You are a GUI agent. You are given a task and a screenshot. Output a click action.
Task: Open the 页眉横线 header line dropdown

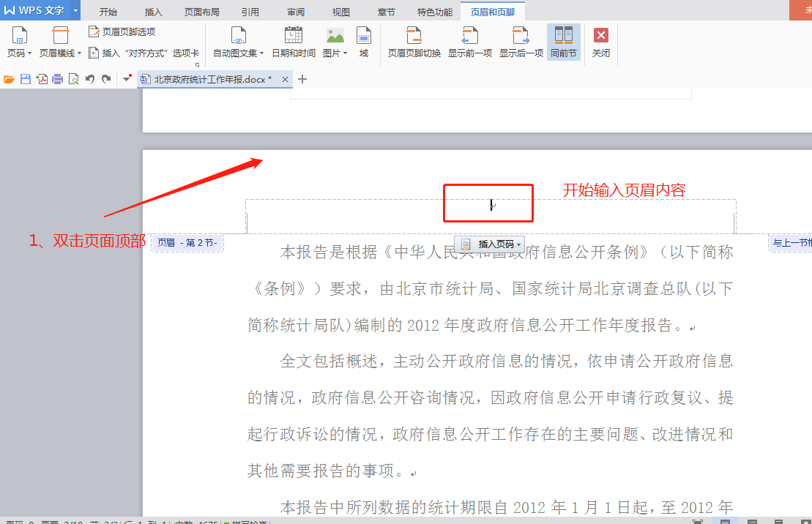click(60, 42)
